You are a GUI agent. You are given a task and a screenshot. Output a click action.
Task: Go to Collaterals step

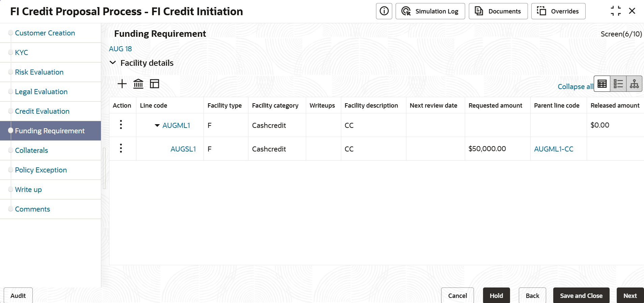click(31, 150)
